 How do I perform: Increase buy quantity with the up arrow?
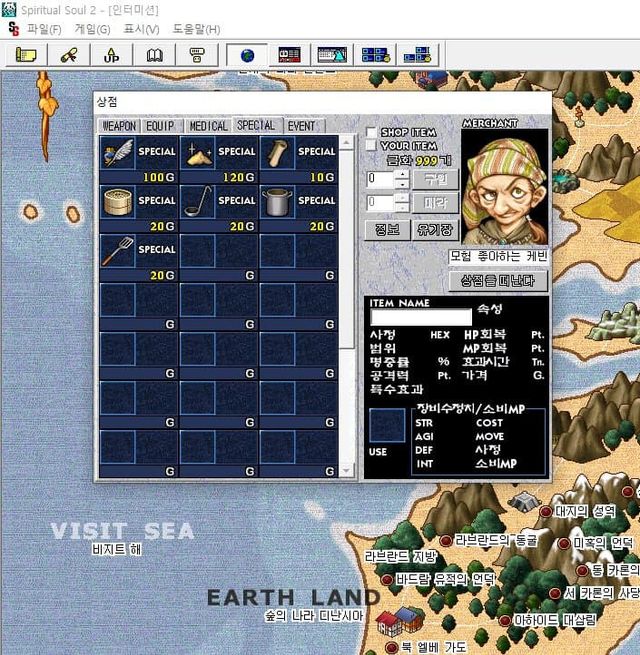click(x=401, y=174)
